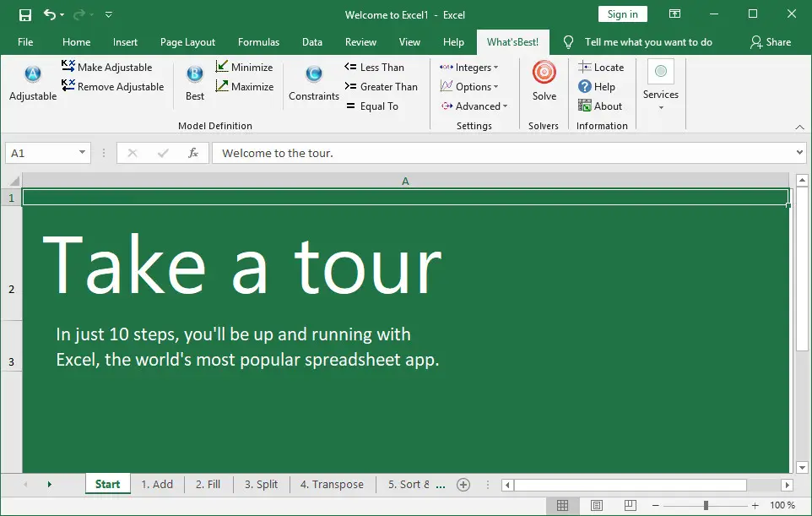812x516 pixels.
Task: Click What'sBest! Help in Information group
Action: [x=597, y=86]
